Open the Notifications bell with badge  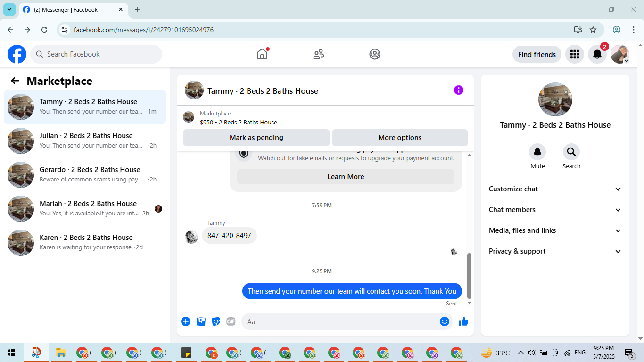(597, 54)
